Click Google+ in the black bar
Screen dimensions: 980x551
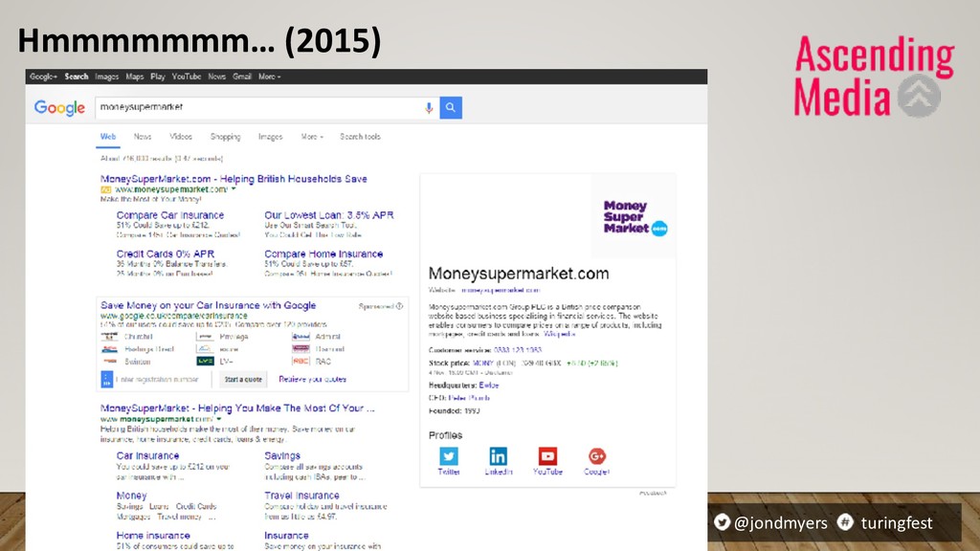43,77
